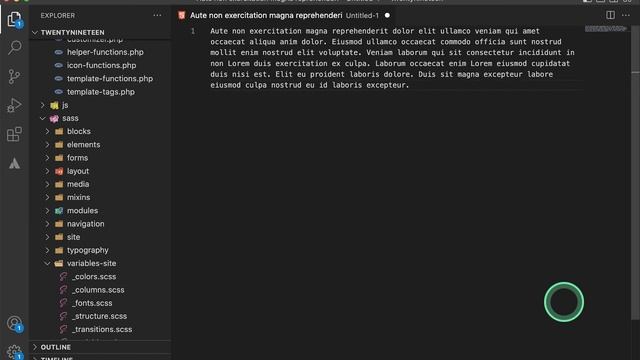Viewport: 640px width, 360px height.
Task: Select the modules folder row
Action: point(100,211)
